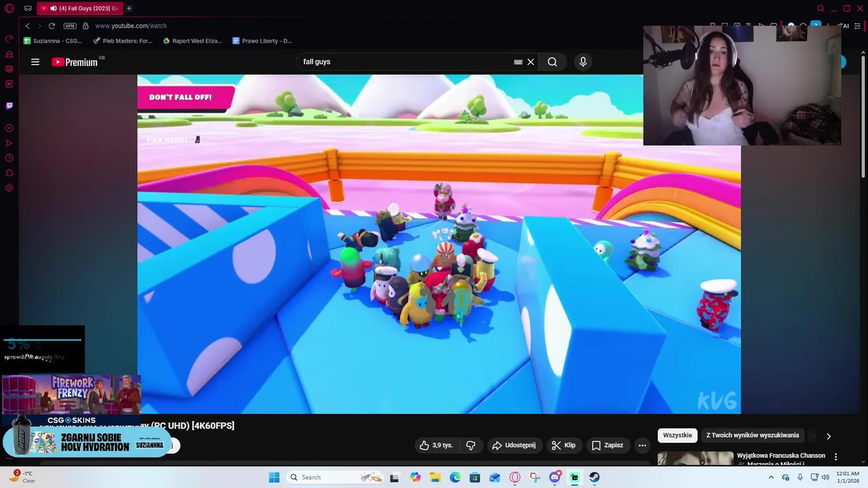Open the weather widget showing Clear
Screen dimensions: 868x488
pos(22,477)
